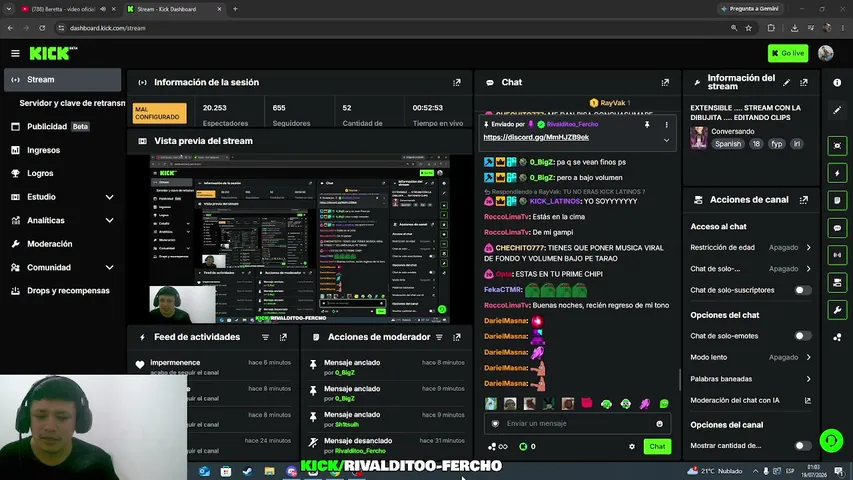Unpin the pinned discord message
The image size is (853, 480).
coord(647,125)
